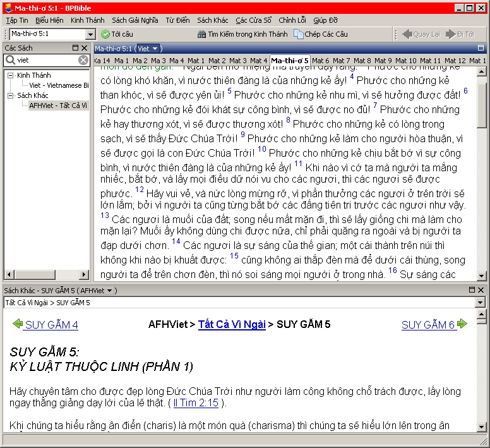Click the Bible pane scroll up arrow
Screen dimensions: 490x448
pyautogui.click(x=482, y=72)
